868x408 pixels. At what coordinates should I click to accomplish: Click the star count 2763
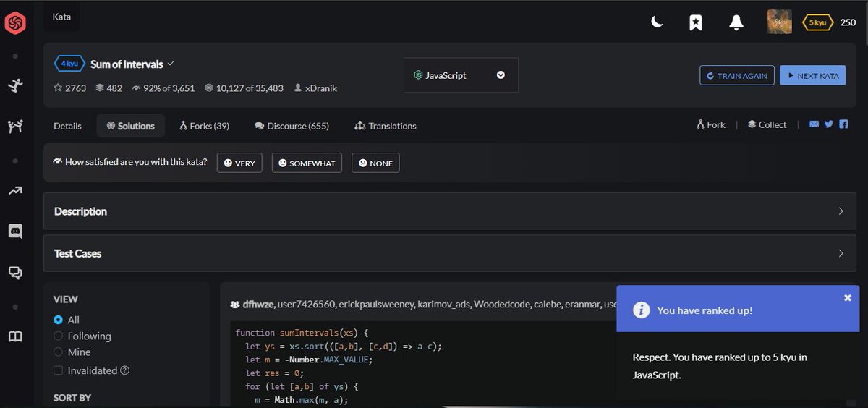70,88
